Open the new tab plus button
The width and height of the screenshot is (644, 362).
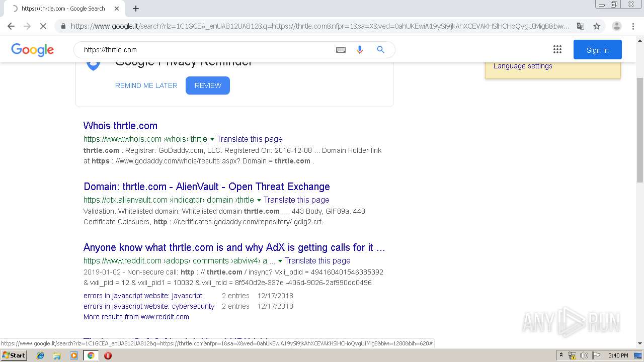(136, 9)
